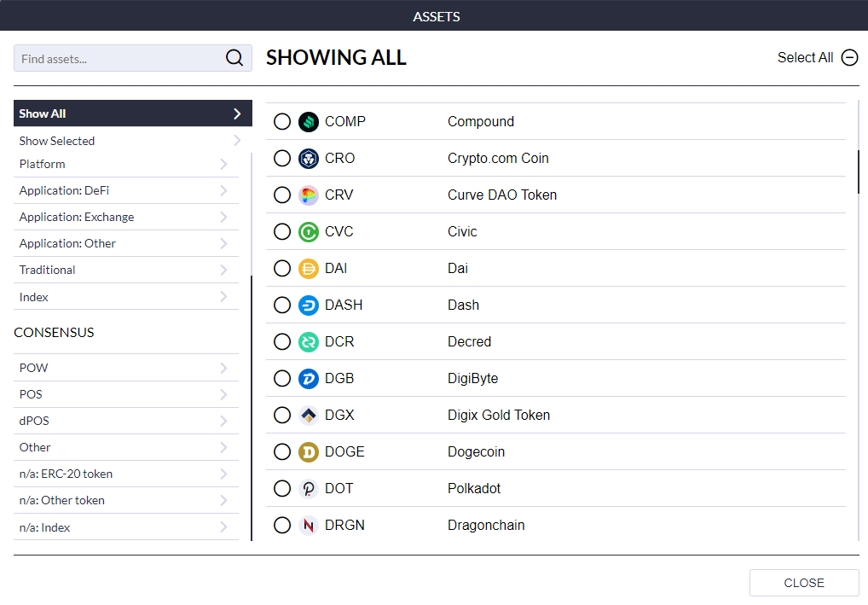Expand the POW consensus chevron

tap(223, 368)
